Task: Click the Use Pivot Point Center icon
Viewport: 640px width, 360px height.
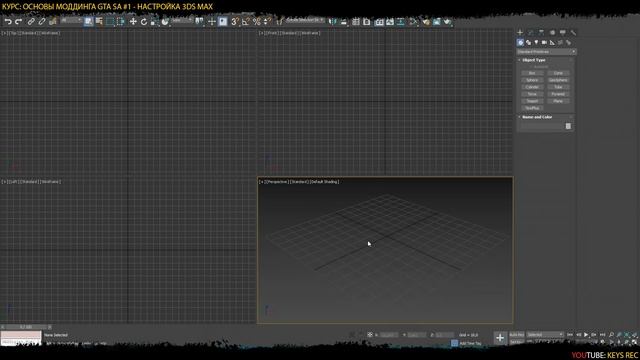Action: point(199,21)
